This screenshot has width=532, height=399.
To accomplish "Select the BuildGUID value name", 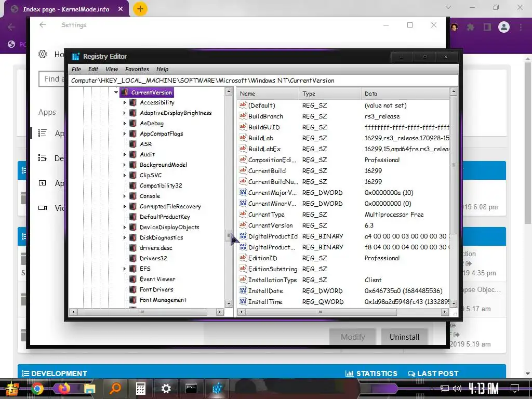I will tap(264, 127).
